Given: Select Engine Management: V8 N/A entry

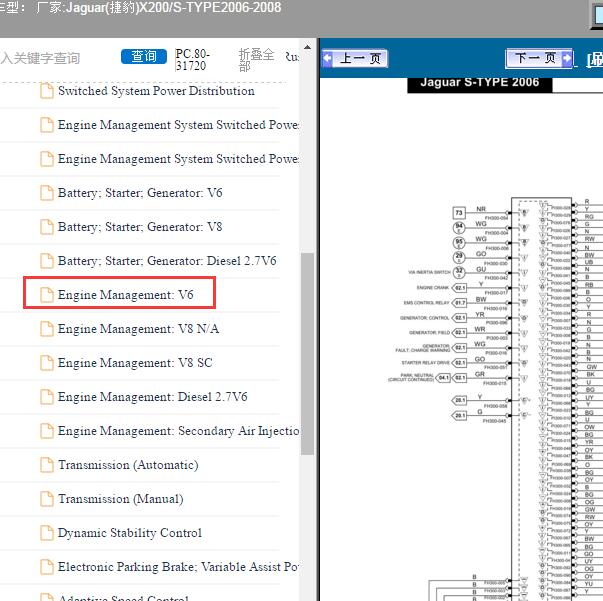Looking at the screenshot, I should (138, 329).
